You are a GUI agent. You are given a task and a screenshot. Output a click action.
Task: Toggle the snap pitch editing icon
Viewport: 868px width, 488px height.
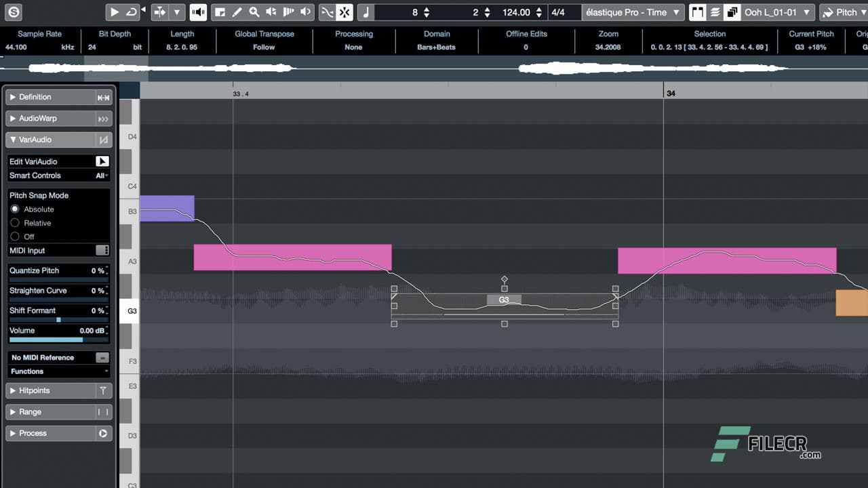point(344,12)
